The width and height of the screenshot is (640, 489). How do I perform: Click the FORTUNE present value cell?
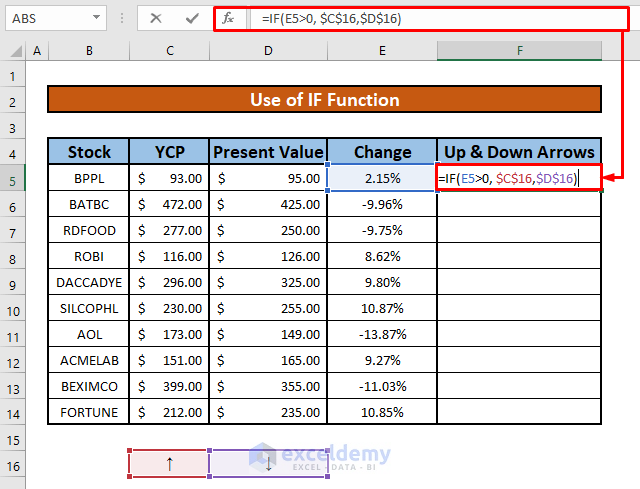[268, 412]
